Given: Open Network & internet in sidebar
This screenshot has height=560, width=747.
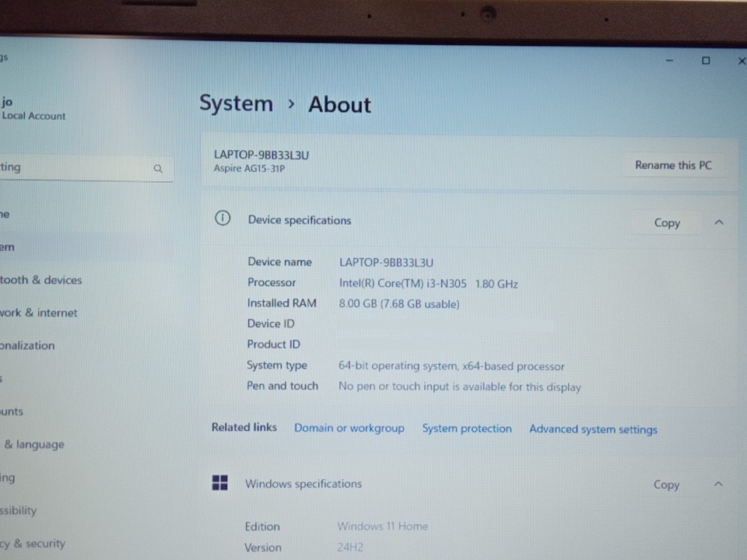Looking at the screenshot, I should (x=39, y=313).
